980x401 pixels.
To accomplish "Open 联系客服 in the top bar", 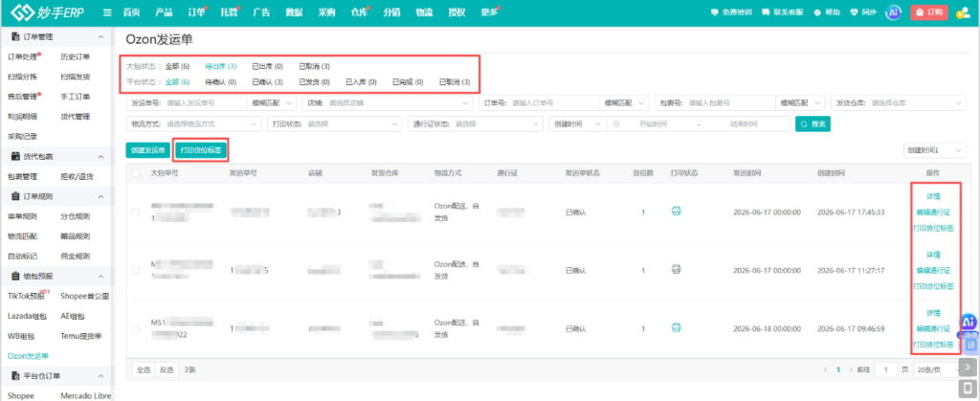I will pos(783,12).
